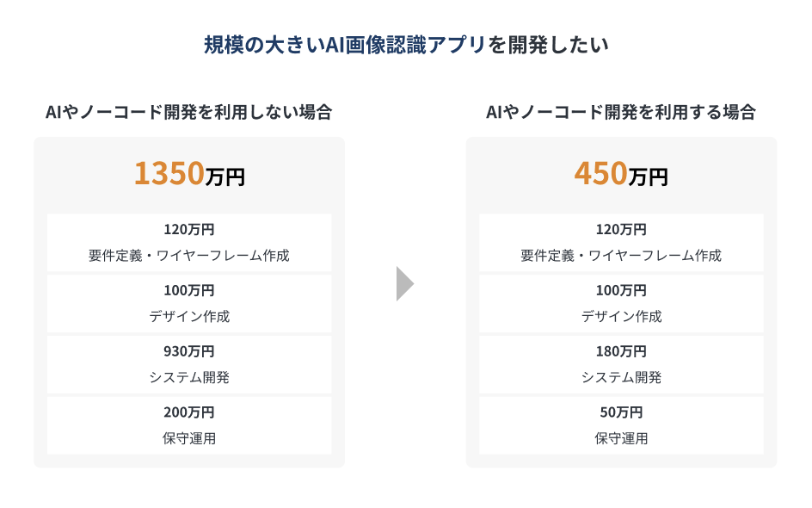Click the orange 1350万円 total cost
This screenshot has width=812, height=508.
tap(189, 175)
